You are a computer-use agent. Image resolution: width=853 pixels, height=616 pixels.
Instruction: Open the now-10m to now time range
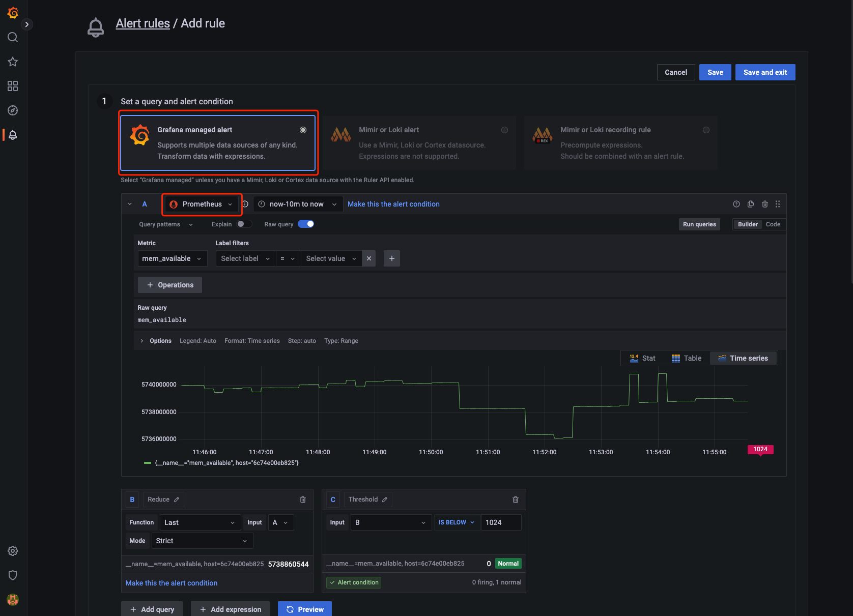click(298, 204)
